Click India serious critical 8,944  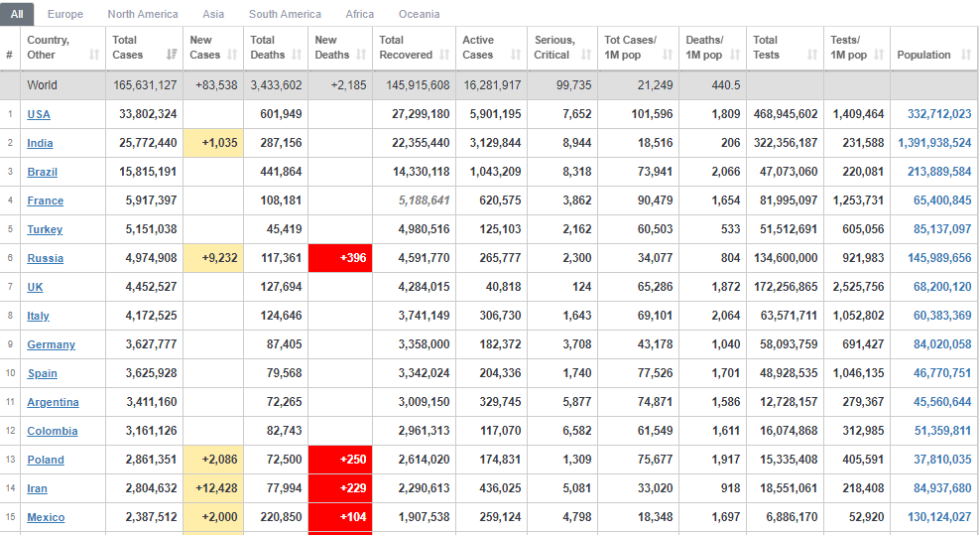[x=577, y=143]
